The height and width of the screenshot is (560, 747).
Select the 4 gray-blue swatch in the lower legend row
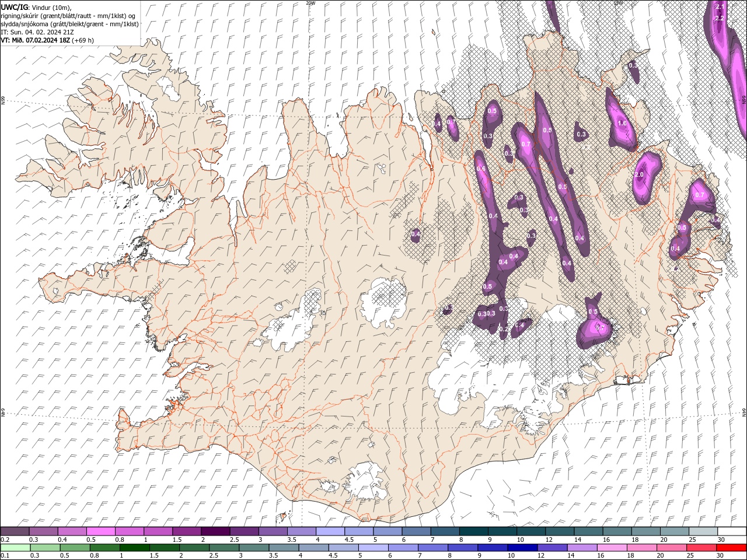313,548
